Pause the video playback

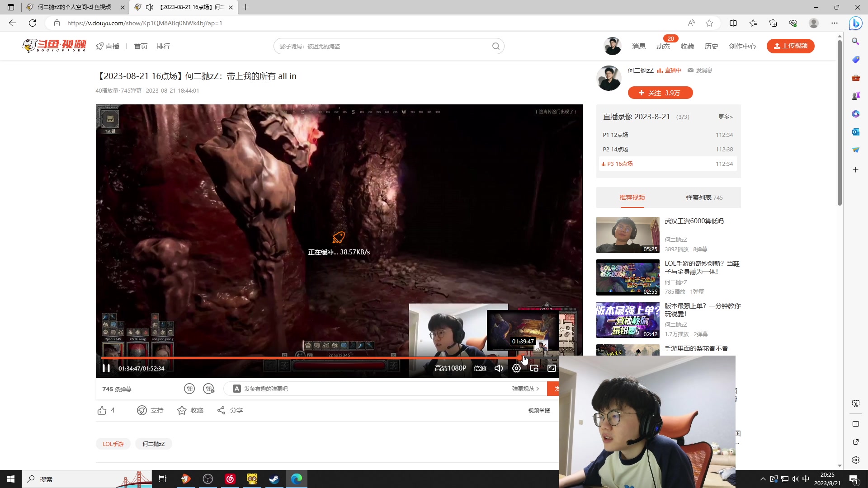106,368
